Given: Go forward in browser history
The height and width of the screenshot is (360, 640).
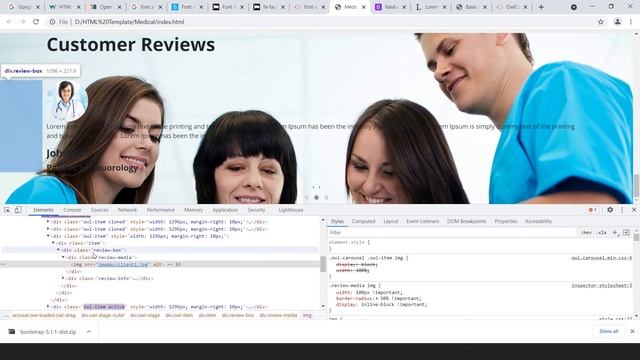Looking at the screenshot, I should pos(22,22).
